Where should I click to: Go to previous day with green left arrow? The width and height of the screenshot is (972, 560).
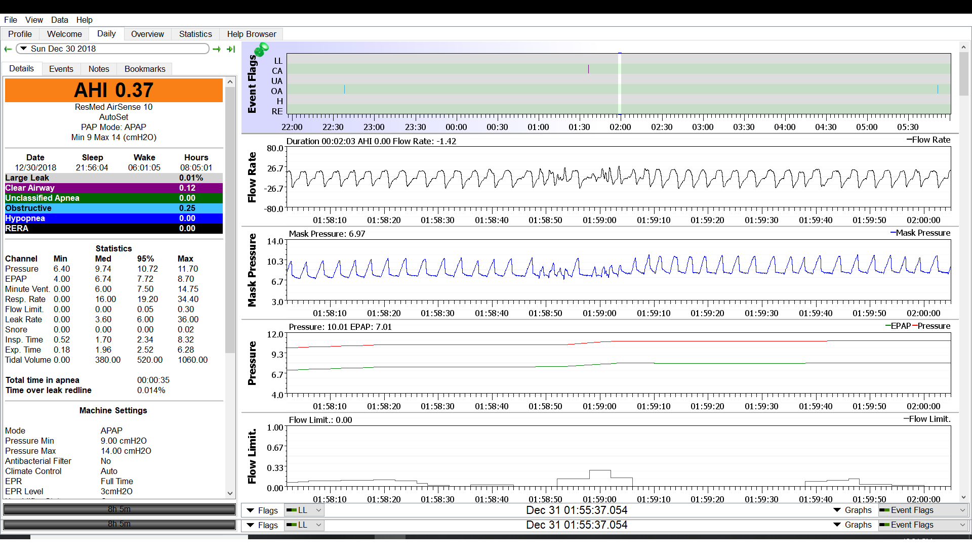(x=8, y=49)
